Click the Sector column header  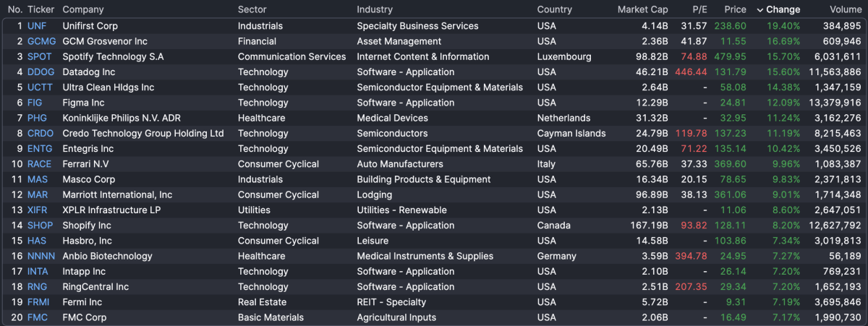tap(252, 10)
